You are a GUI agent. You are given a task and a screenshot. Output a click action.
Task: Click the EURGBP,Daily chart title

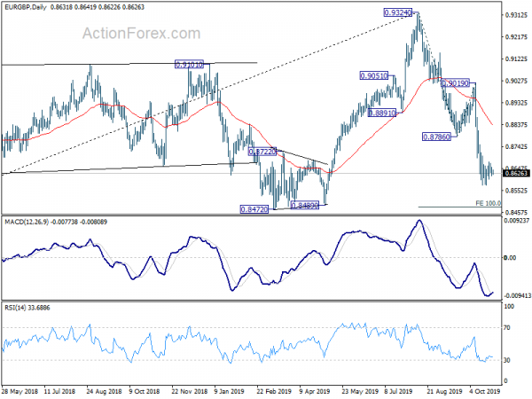(26, 7)
